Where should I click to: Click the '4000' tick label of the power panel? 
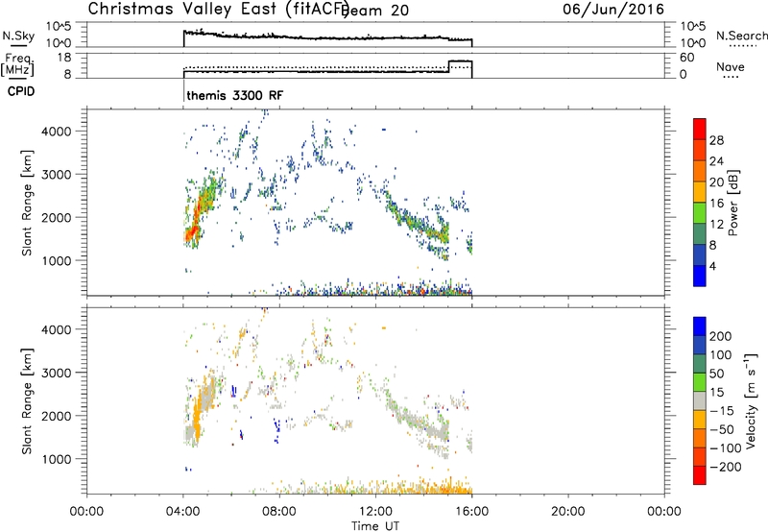[x=57, y=132]
